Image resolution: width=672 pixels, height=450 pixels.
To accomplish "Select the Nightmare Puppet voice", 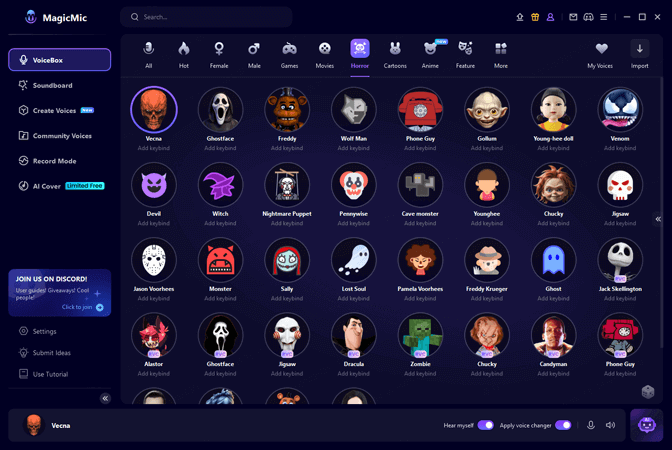I will pos(287,185).
